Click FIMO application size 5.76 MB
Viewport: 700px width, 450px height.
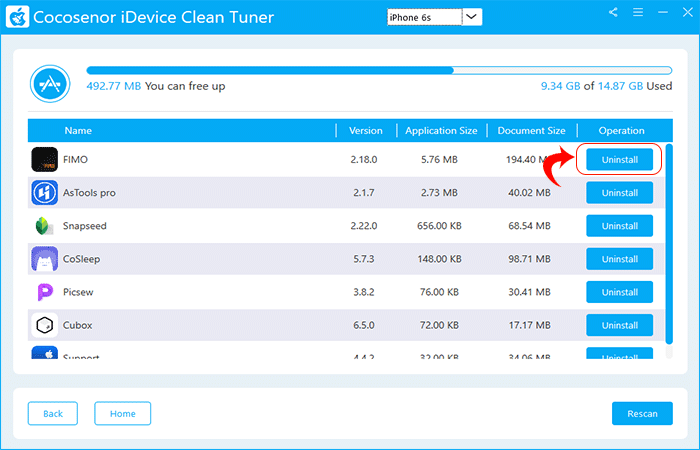tap(439, 159)
